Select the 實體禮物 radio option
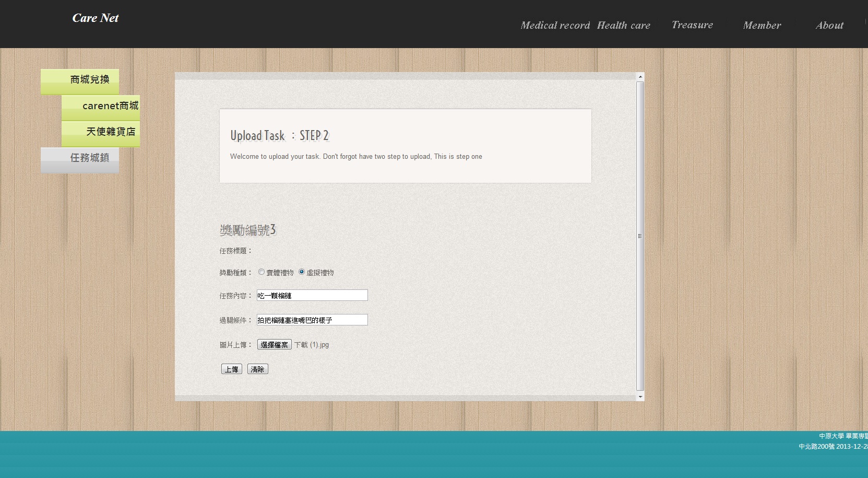This screenshot has width=868, height=478. (261, 272)
